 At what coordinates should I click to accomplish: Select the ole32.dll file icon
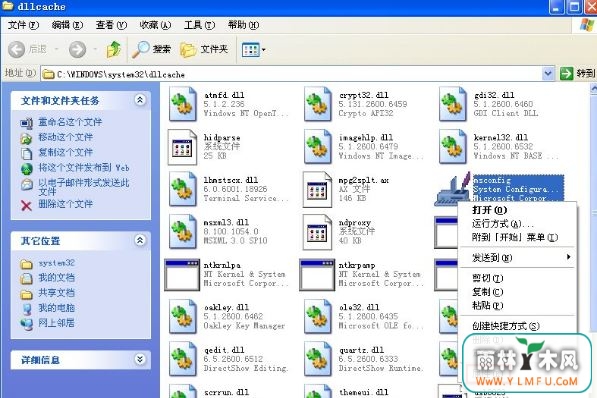coord(318,316)
